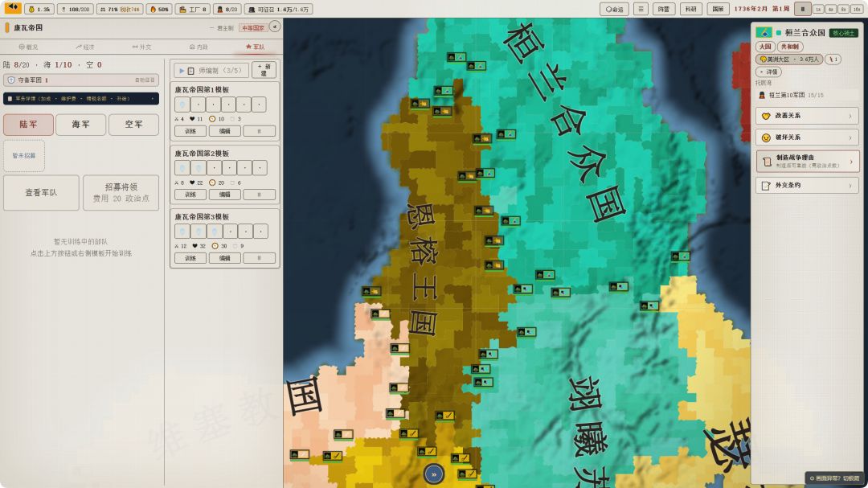Image resolution: width=868 pixels, height=488 pixels.
Task: Open the 国策 button in top bar
Action: point(718,9)
